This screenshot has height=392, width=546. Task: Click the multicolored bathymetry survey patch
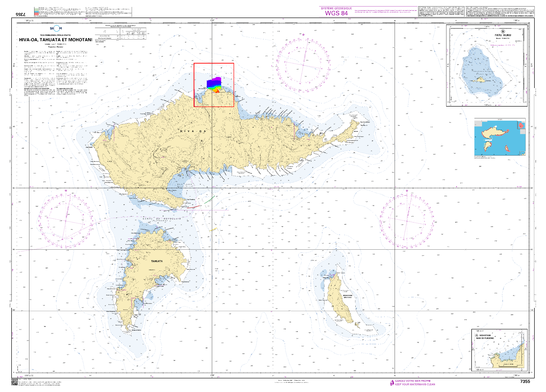click(x=214, y=84)
